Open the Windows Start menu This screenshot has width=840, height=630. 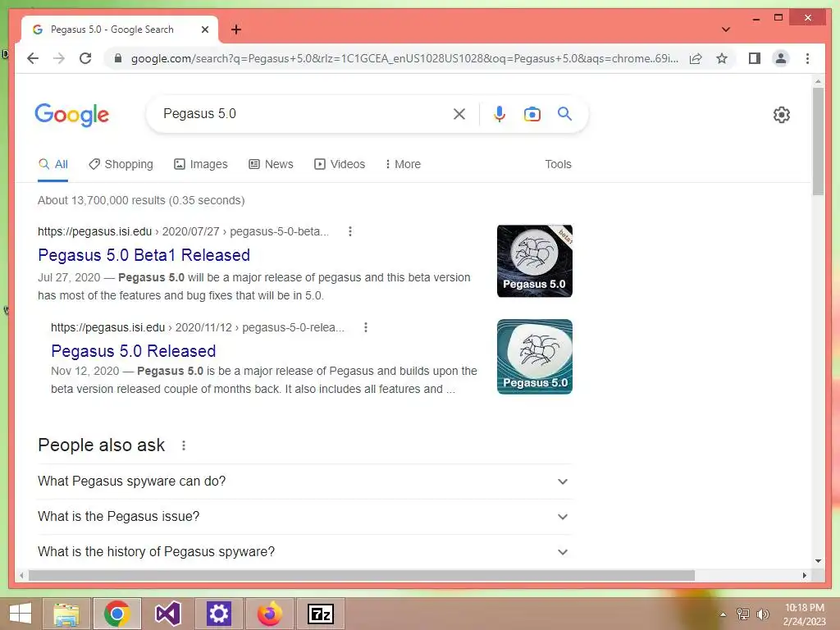(x=21, y=614)
